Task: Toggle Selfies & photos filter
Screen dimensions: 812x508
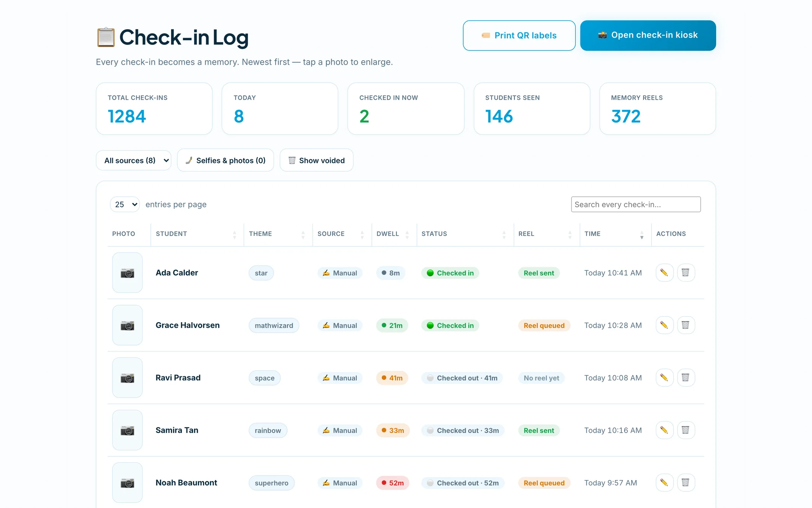Action: coord(226,160)
